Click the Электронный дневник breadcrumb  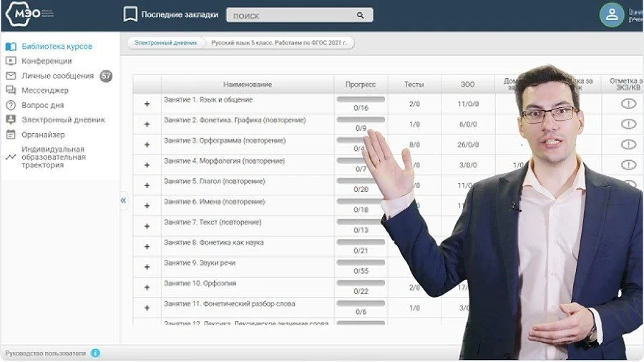[165, 43]
